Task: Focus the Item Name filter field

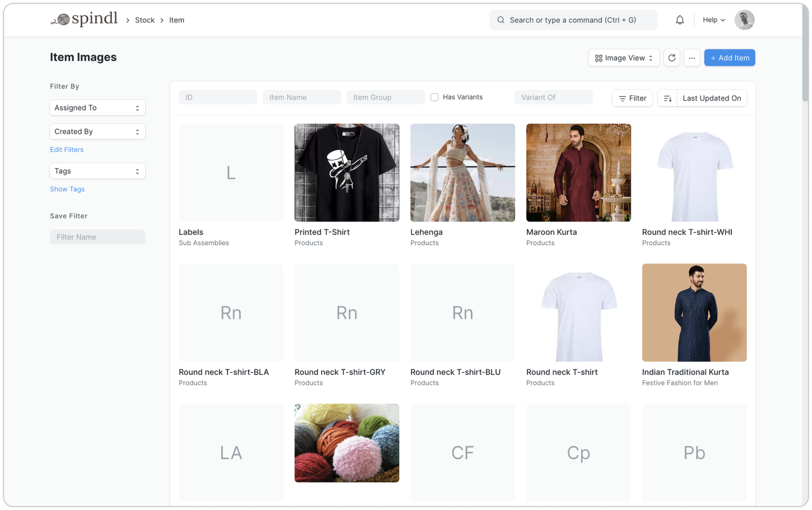Action: 302,97
